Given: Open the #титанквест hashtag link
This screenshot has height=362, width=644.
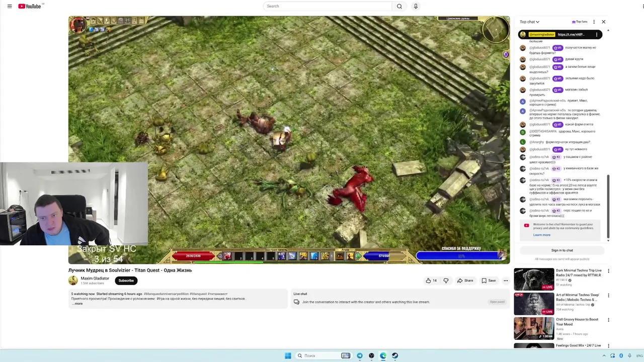Looking at the screenshot, I should point(217,294).
